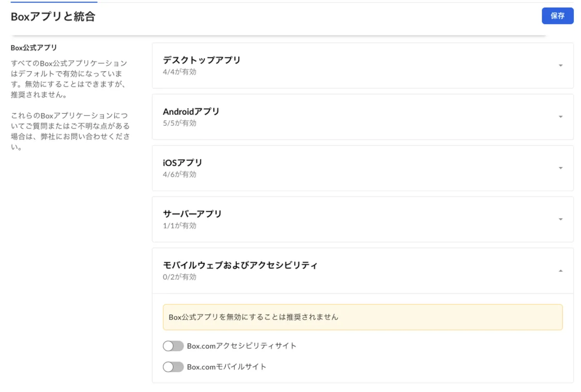The width and height of the screenshot is (581, 392).
Task: Expand the デスクトップアプリ section arrow
Action: coord(561,66)
